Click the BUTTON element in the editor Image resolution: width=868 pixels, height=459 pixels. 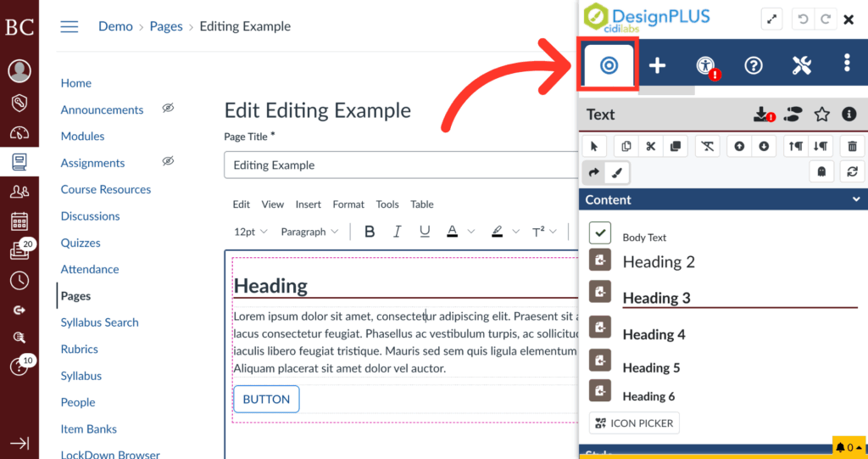click(x=266, y=399)
